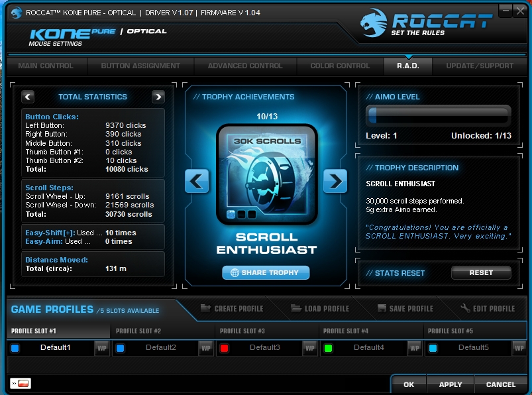Click the ROCCAT icon in the title bar
The width and height of the screenshot is (532, 395).
(17, 13)
